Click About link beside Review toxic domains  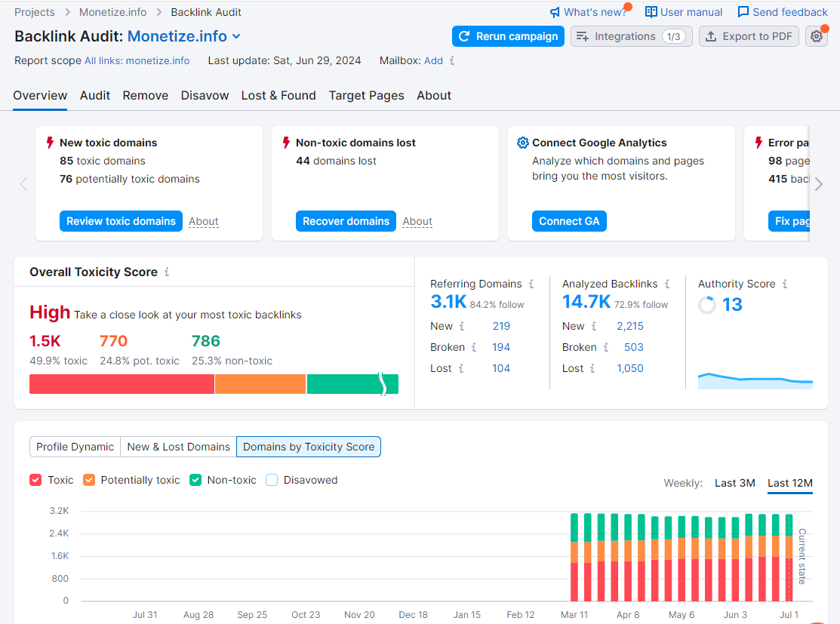point(204,221)
